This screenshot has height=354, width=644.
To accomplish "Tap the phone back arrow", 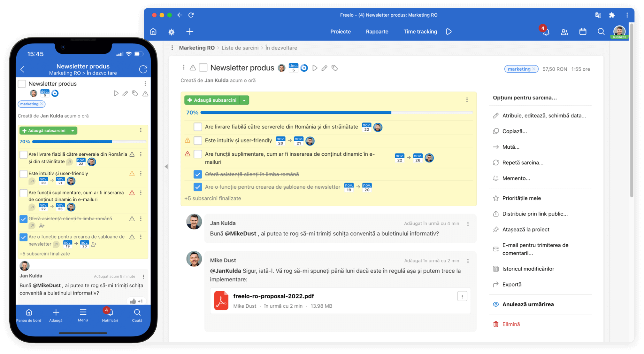I will click(x=22, y=69).
